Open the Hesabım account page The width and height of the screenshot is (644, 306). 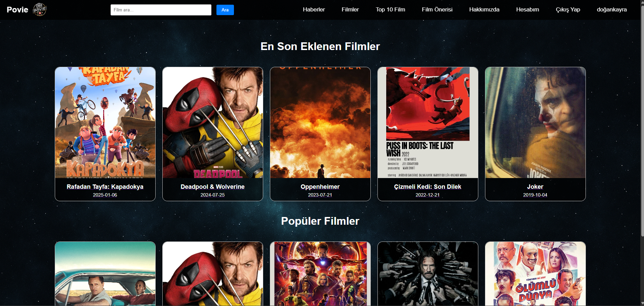(x=527, y=9)
